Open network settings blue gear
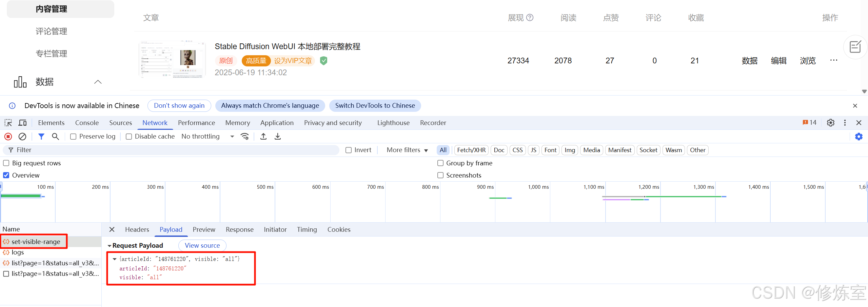The width and height of the screenshot is (868, 307). point(859,137)
